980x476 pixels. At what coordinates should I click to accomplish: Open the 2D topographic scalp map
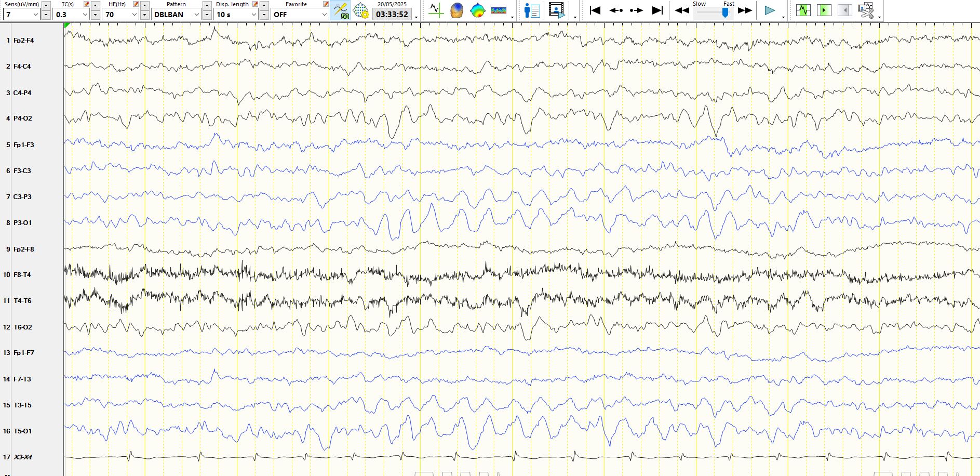[477, 10]
